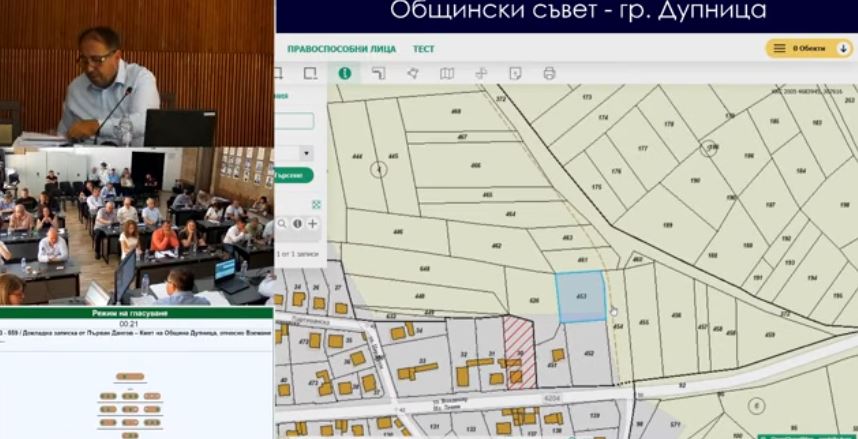Click parcel number 467 on map
Screen dimensions: 858x439
pyautogui.click(x=462, y=137)
